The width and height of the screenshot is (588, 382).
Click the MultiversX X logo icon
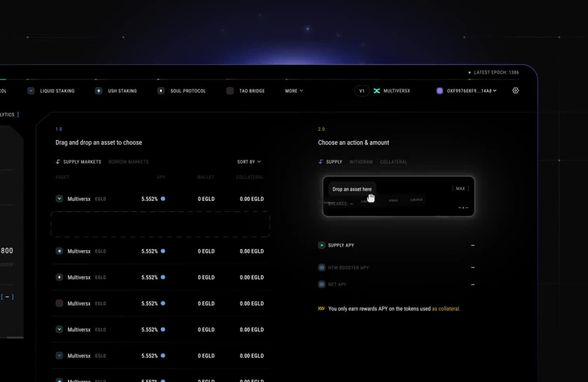[377, 91]
